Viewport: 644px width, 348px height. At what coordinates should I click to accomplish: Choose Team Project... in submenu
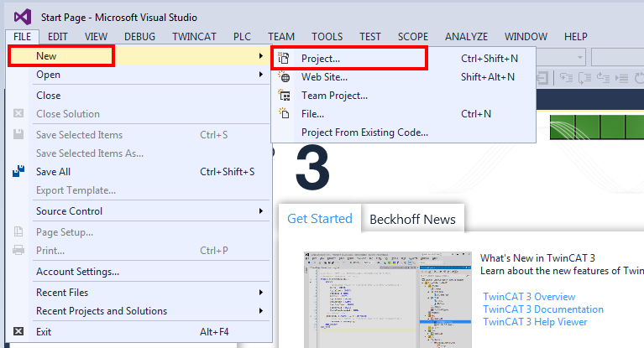pyautogui.click(x=403, y=96)
